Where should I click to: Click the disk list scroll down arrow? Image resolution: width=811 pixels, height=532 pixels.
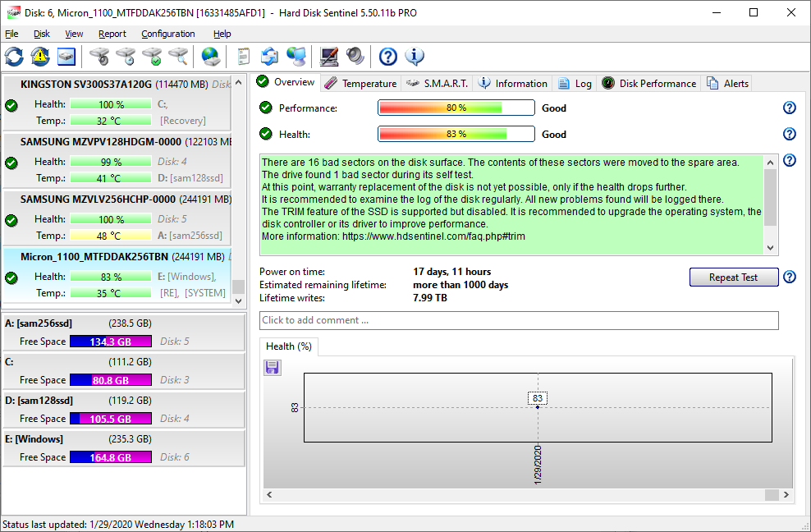point(238,300)
